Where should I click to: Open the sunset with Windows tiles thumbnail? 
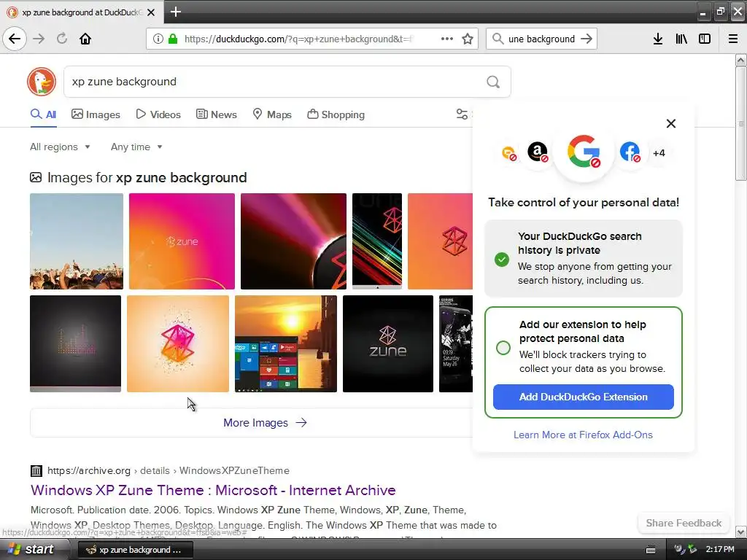pos(286,344)
